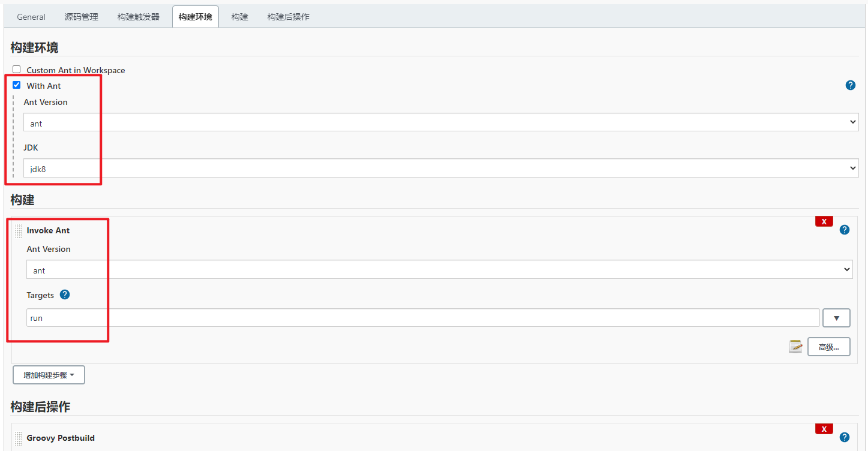Click the notepad icon beside 高级 button

[x=795, y=347]
